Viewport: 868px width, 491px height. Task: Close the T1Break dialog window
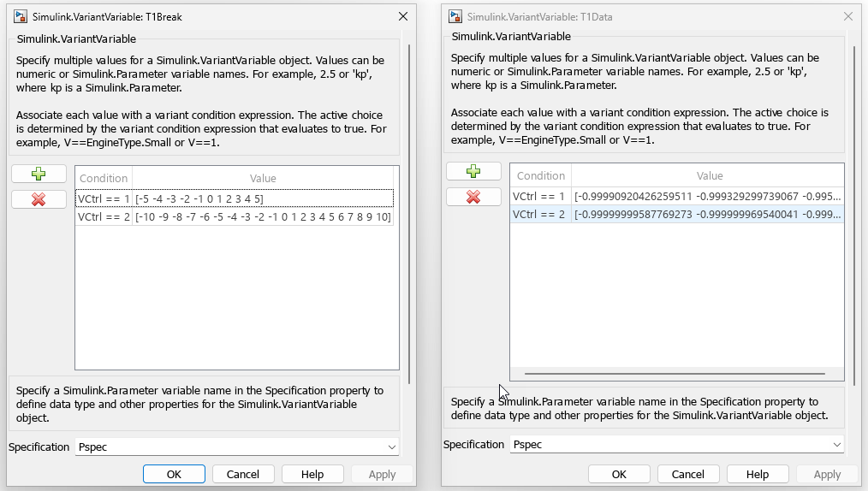tap(403, 16)
